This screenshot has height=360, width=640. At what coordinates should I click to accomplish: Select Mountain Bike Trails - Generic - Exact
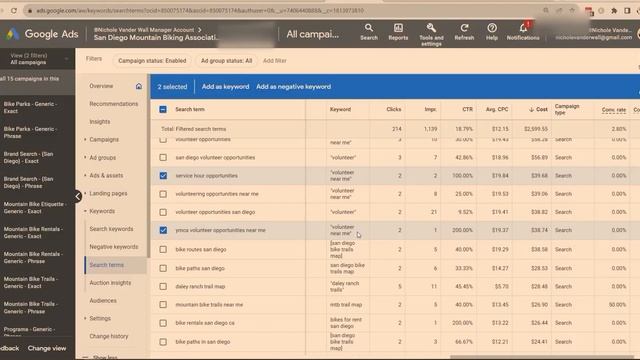31,282
